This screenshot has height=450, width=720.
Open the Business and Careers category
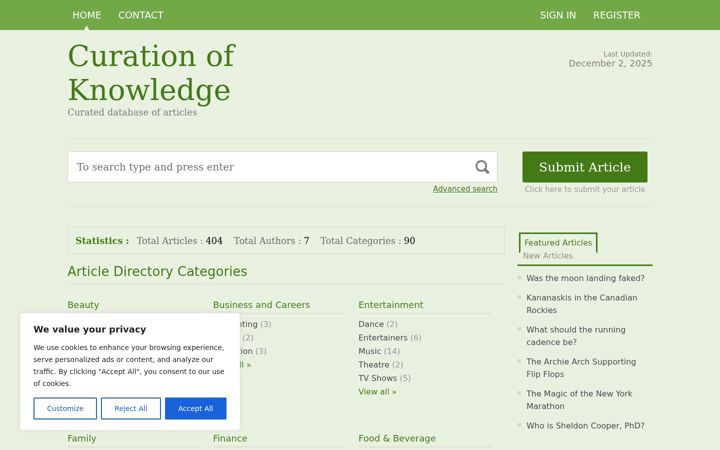tap(261, 305)
